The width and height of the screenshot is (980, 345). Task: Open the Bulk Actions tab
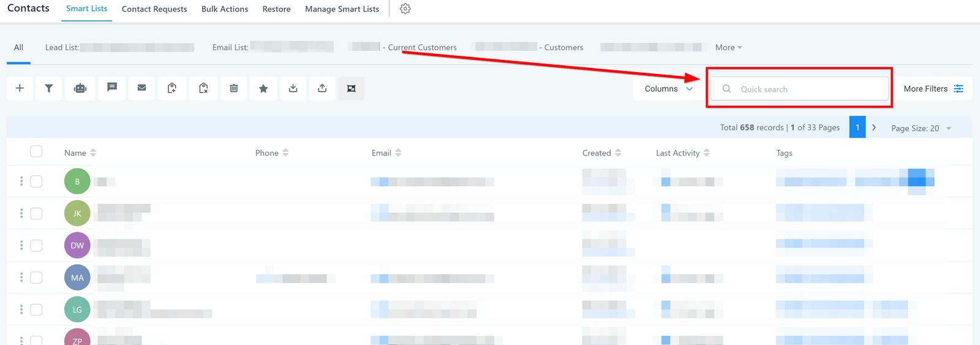tap(225, 9)
